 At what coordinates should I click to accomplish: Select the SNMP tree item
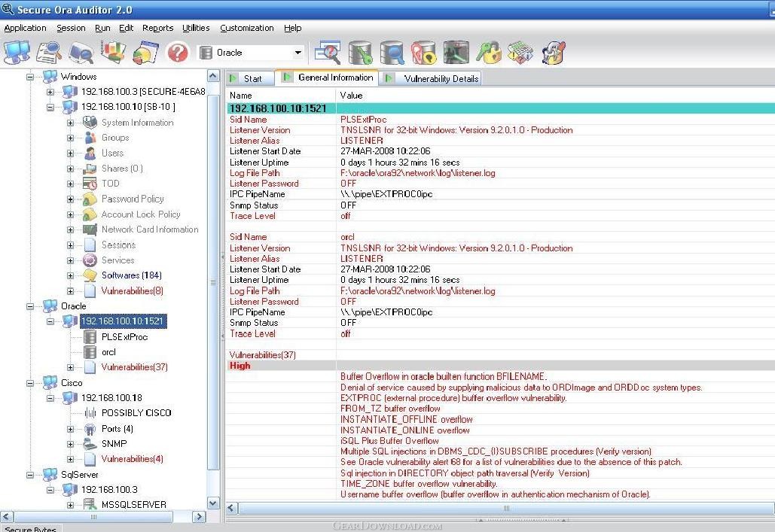coord(114,444)
